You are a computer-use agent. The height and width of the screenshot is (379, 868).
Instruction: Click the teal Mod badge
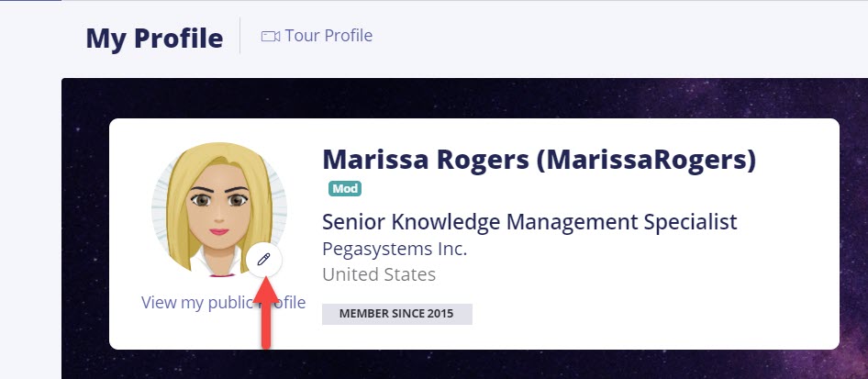345,189
